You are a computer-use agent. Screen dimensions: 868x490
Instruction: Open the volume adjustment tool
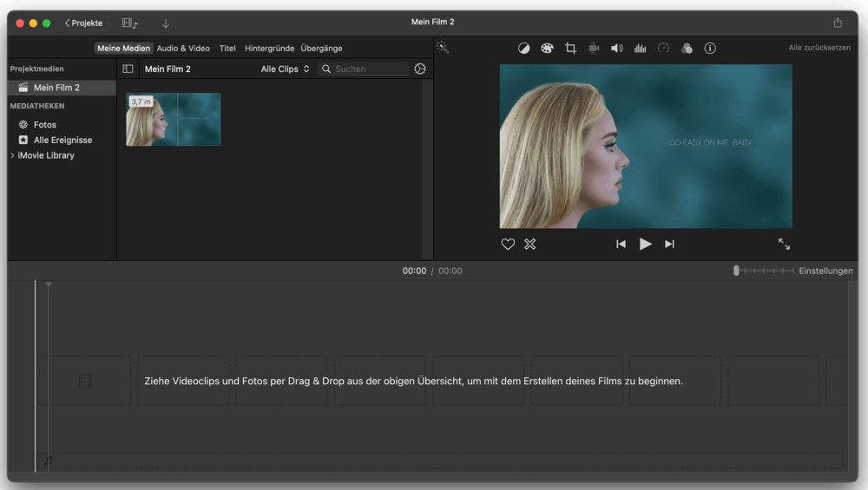(x=617, y=49)
